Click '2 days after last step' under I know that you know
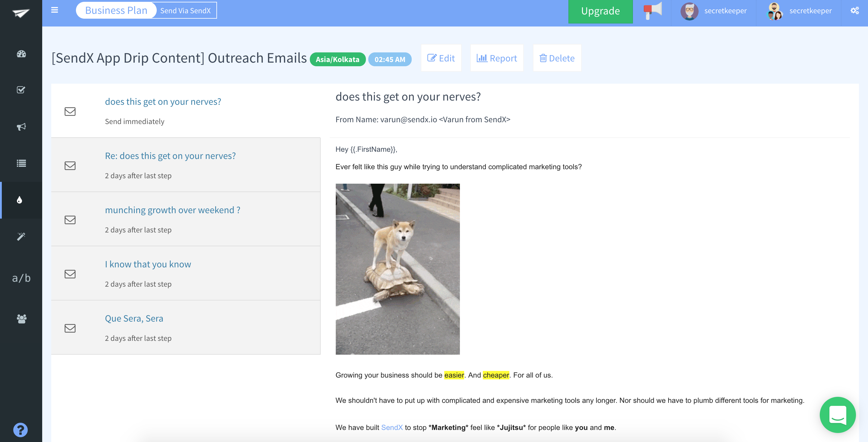This screenshot has width=868, height=442. click(x=138, y=284)
